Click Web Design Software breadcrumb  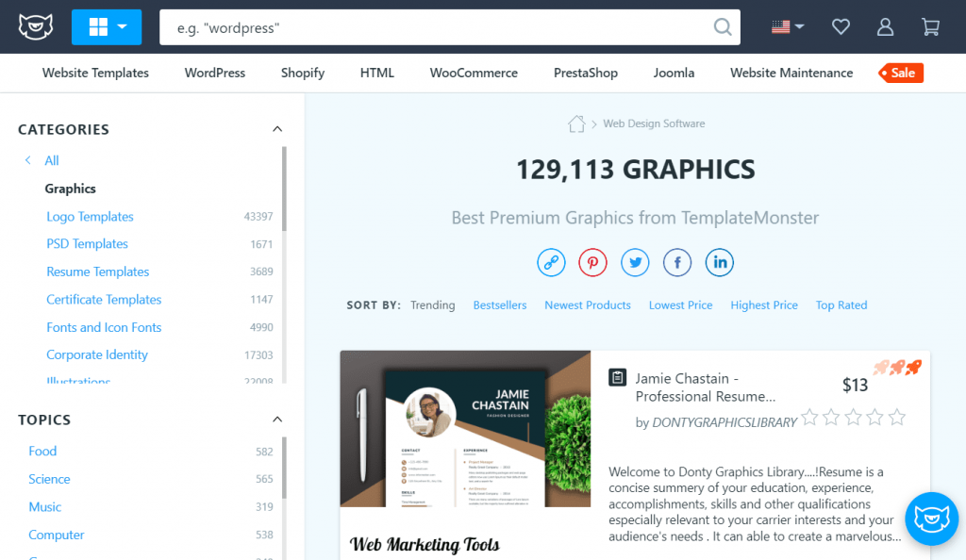tap(654, 124)
